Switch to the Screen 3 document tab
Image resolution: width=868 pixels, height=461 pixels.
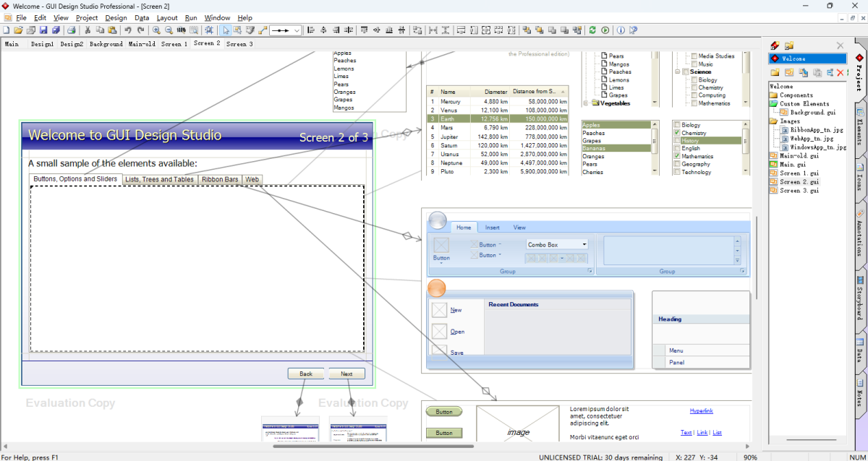pyautogui.click(x=239, y=44)
